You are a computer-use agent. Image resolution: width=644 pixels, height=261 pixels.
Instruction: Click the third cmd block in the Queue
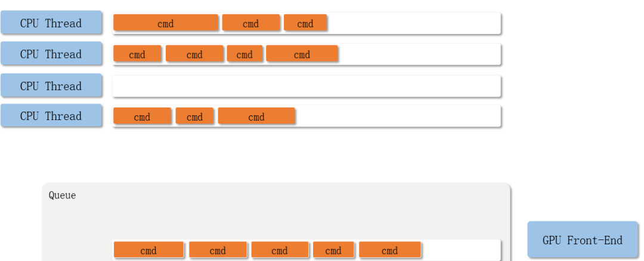pos(280,250)
